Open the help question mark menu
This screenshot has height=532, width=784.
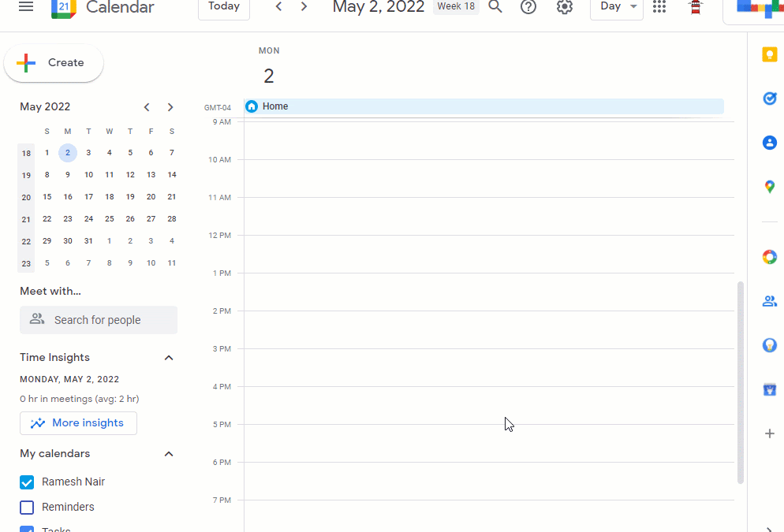528,7
